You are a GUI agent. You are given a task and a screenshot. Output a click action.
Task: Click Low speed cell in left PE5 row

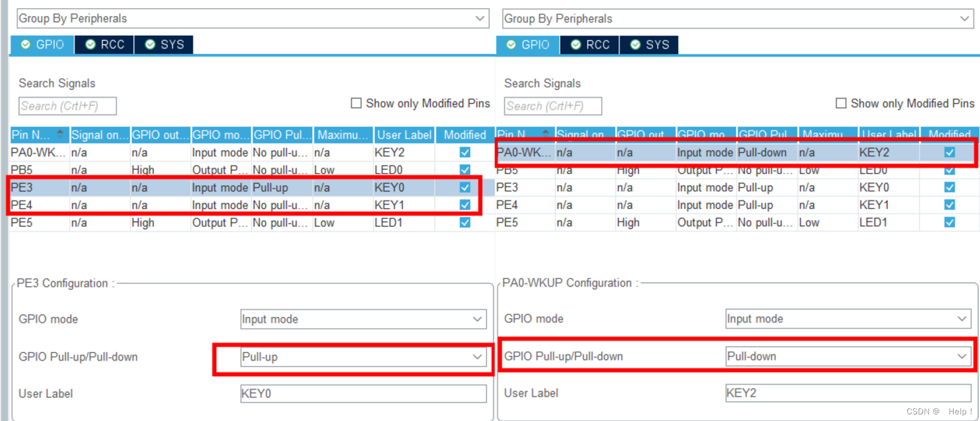(x=343, y=223)
